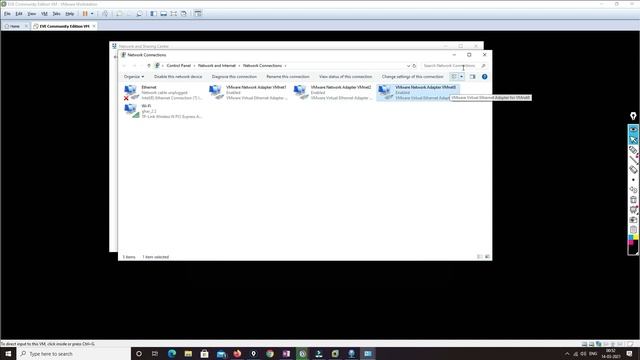Screen dimensions: 640x360
Task: Switch to large icons view in status bar
Action: tap(487, 257)
